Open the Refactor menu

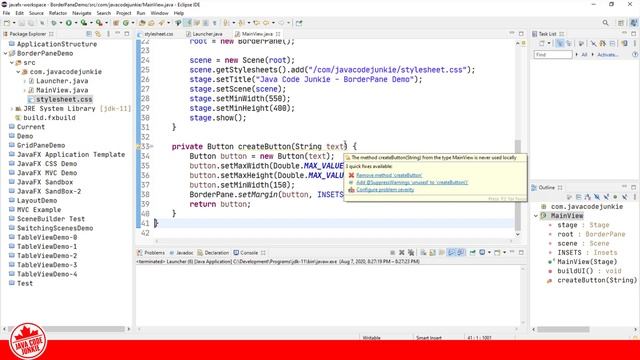(x=58, y=13)
